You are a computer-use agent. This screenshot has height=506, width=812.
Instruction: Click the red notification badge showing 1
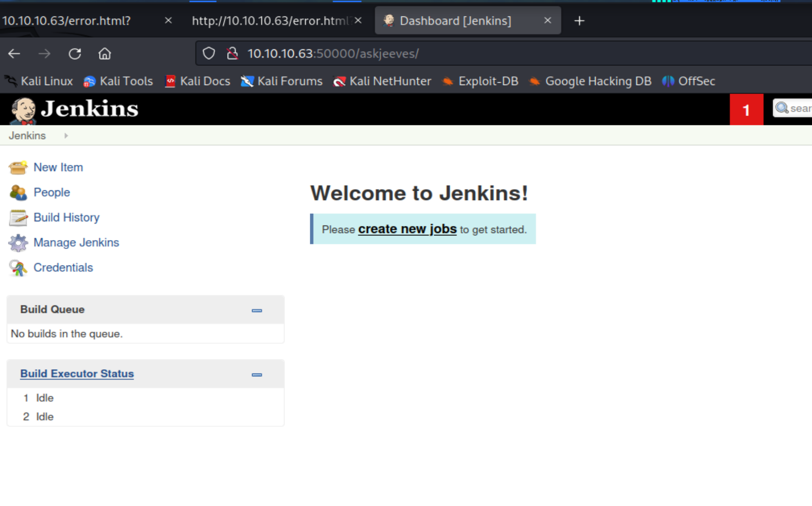[x=746, y=109]
